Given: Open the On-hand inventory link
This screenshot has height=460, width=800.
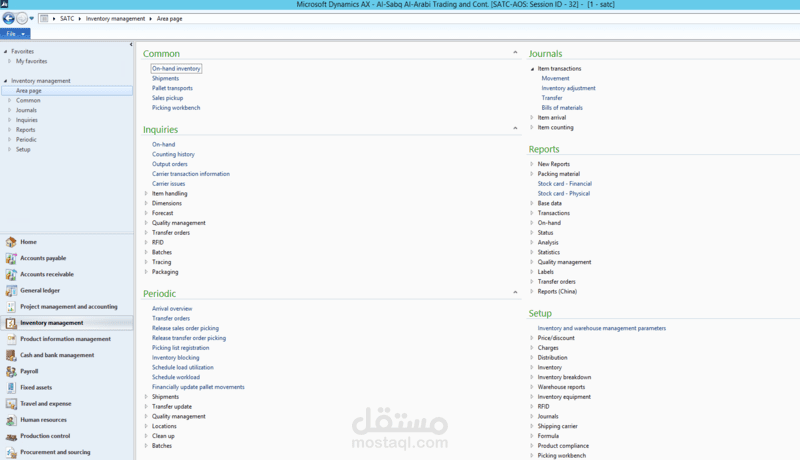Looking at the screenshot, I should [176, 68].
